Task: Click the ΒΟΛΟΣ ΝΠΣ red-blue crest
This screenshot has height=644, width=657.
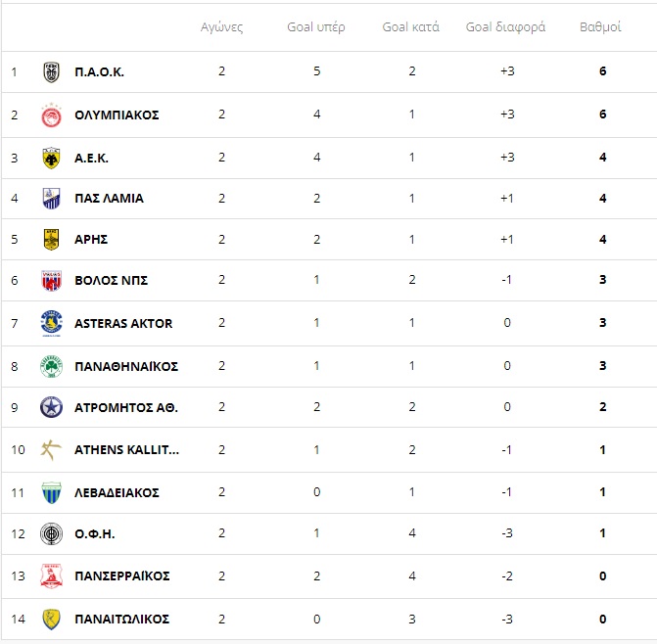Action: pos(51,281)
